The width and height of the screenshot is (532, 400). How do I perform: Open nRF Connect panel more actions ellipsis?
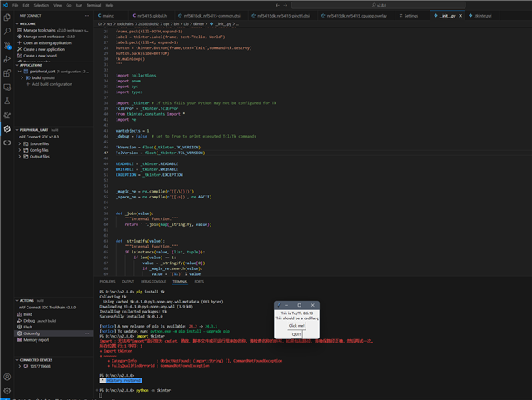tap(87, 16)
